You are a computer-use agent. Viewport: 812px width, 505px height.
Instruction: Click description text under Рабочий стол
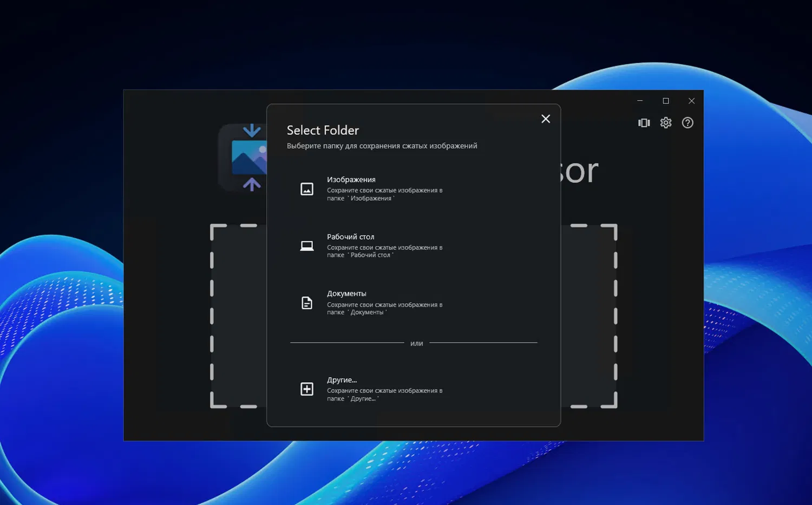coord(384,251)
